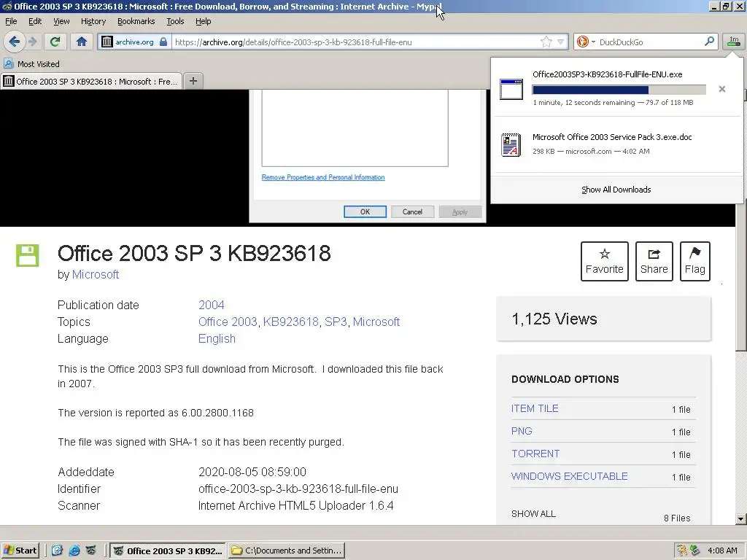Click the 8 Files count text
This screenshot has height=560, width=747.
coord(677,518)
